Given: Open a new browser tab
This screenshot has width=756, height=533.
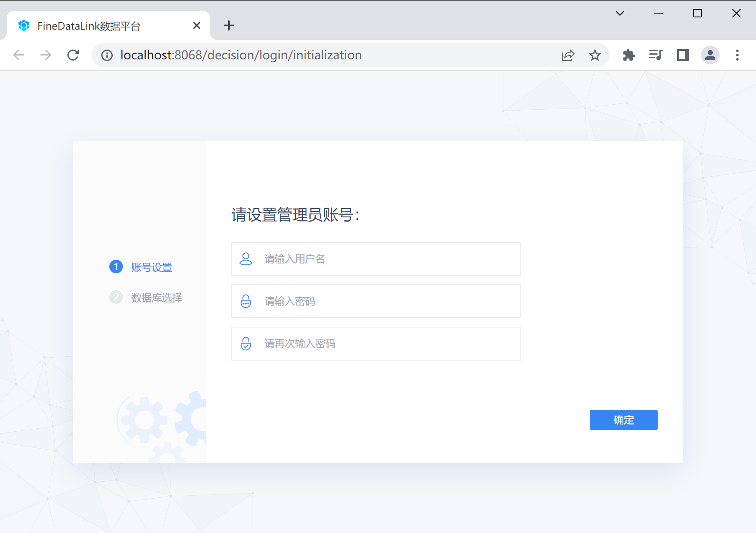Looking at the screenshot, I should 228,25.
